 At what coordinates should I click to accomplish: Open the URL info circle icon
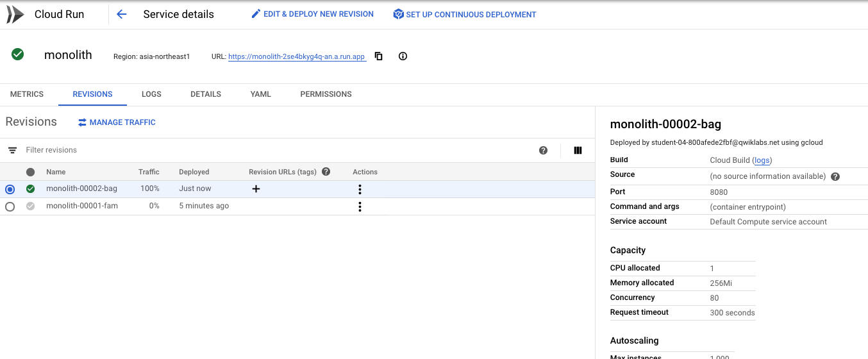(x=403, y=56)
